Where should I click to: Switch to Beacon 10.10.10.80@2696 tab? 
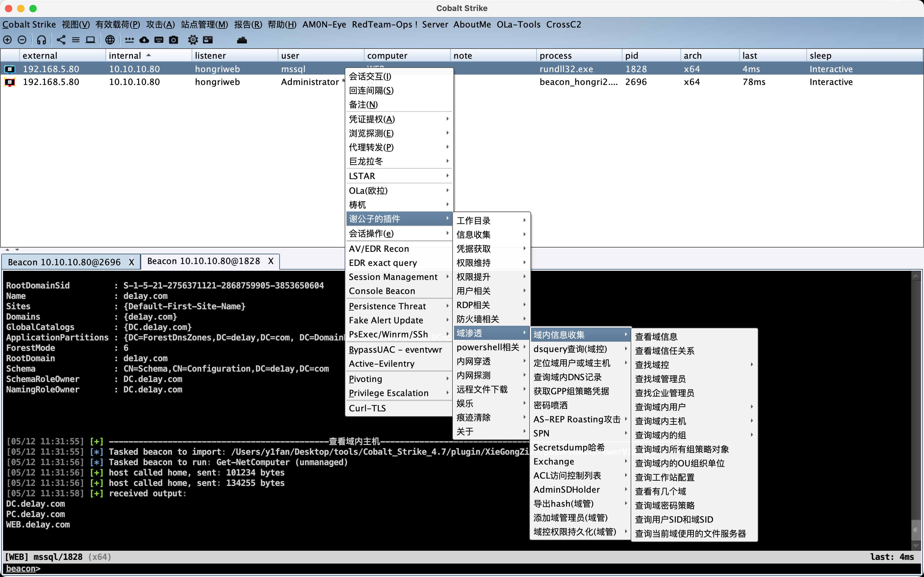pos(64,262)
